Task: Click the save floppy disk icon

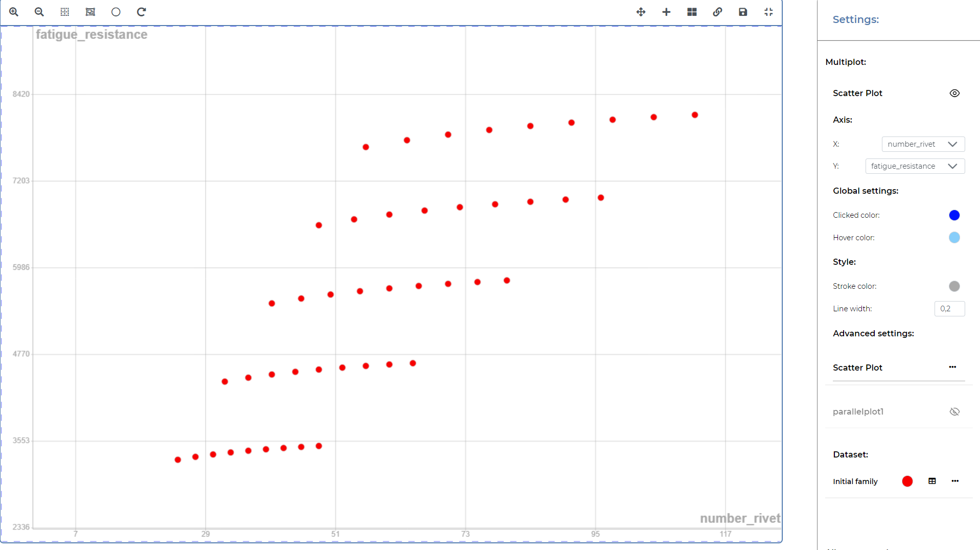Action: (x=743, y=12)
